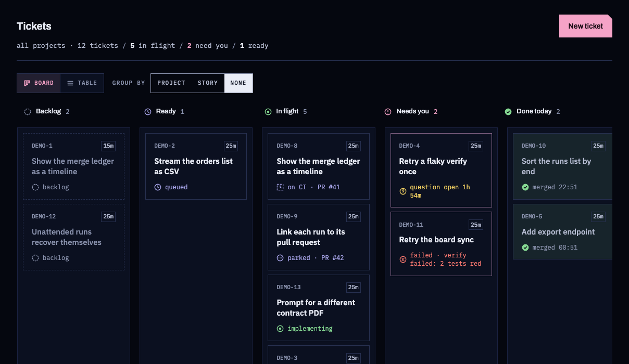Click the Tickets page title
The width and height of the screenshot is (629, 364).
(34, 26)
